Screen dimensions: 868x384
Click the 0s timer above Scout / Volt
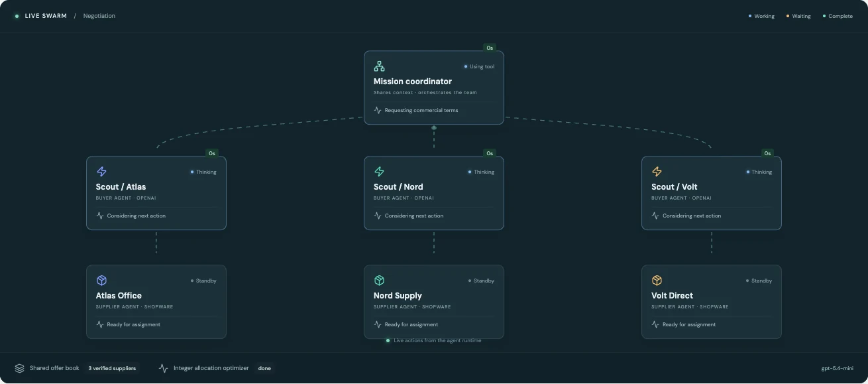[767, 153]
